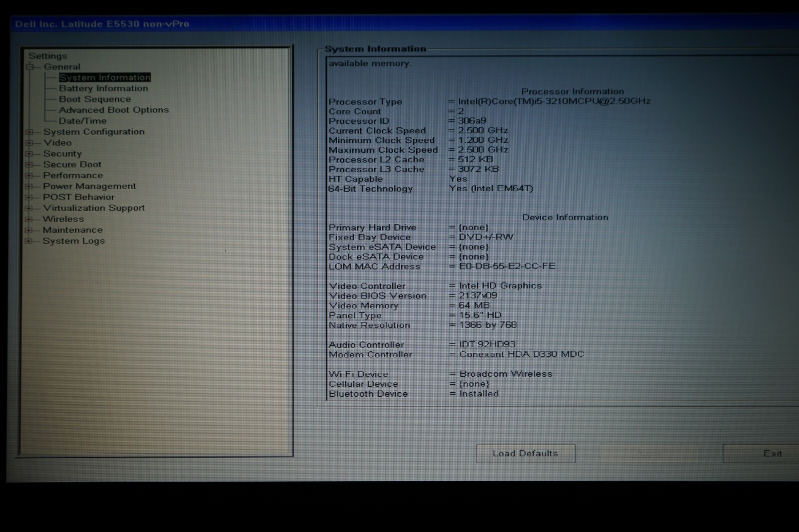
Task: Select Virtualization Support category label
Action: [x=94, y=208]
